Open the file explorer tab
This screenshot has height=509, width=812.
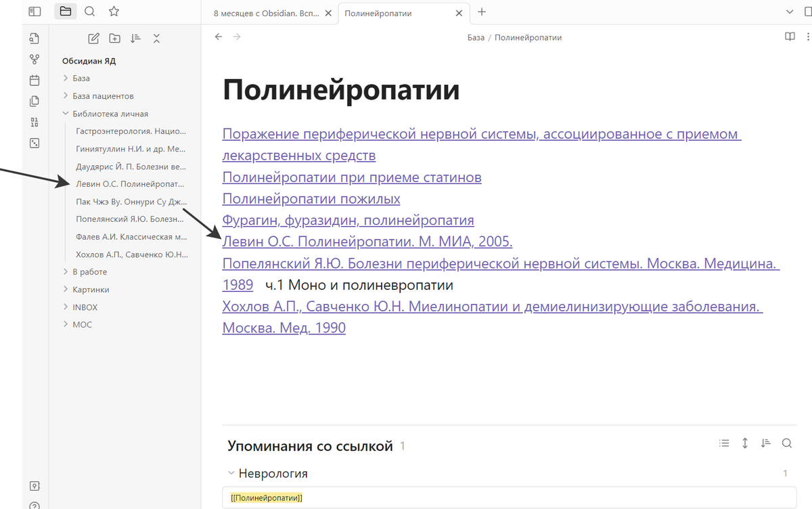tap(65, 12)
